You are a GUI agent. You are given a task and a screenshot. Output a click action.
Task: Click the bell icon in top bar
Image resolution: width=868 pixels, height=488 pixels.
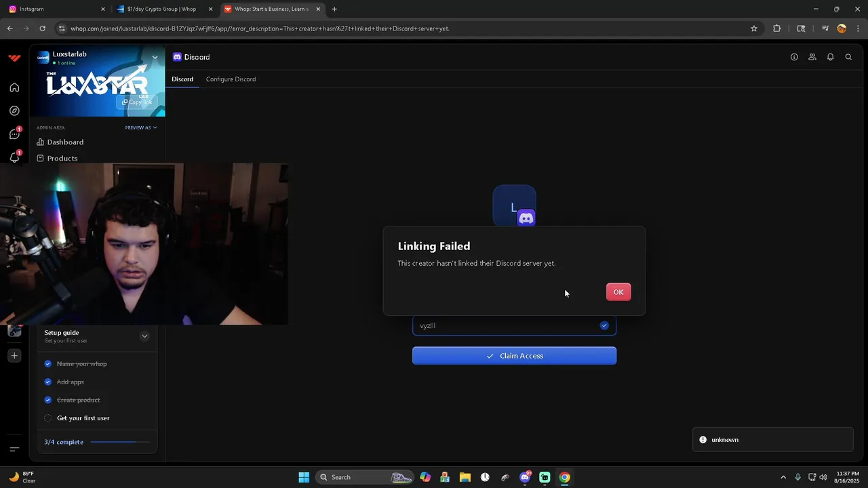pyautogui.click(x=830, y=57)
